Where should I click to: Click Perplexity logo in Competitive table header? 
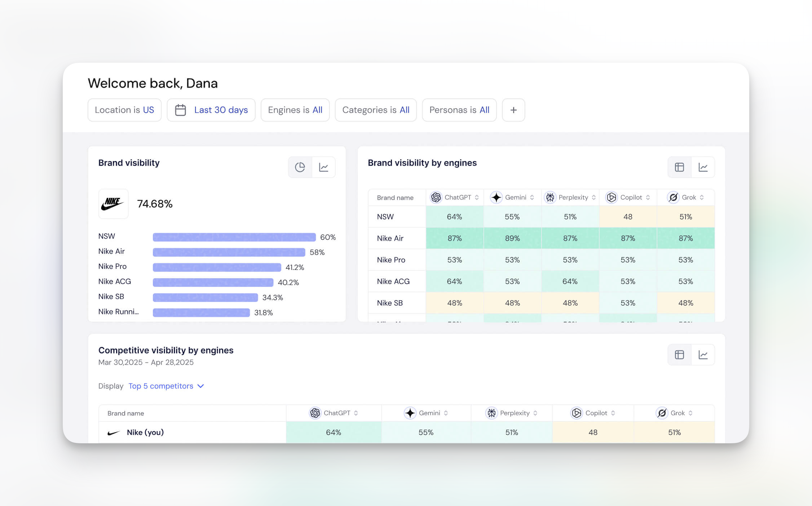point(491,413)
